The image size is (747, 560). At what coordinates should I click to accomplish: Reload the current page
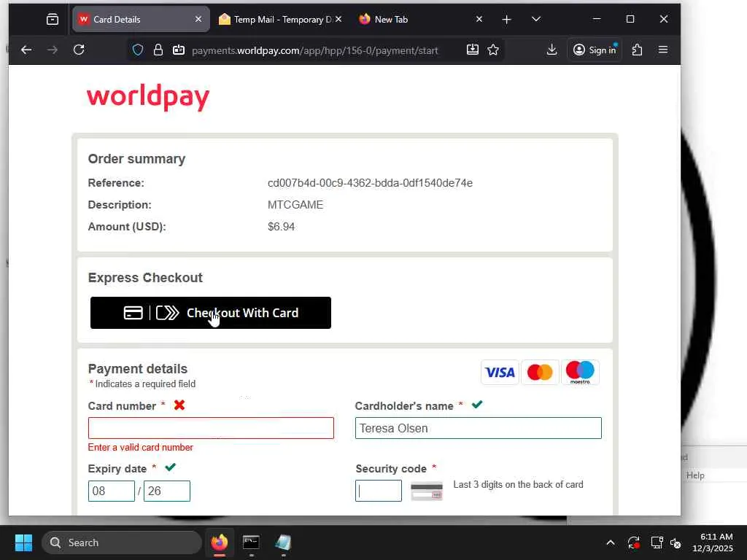click(79, 50)
